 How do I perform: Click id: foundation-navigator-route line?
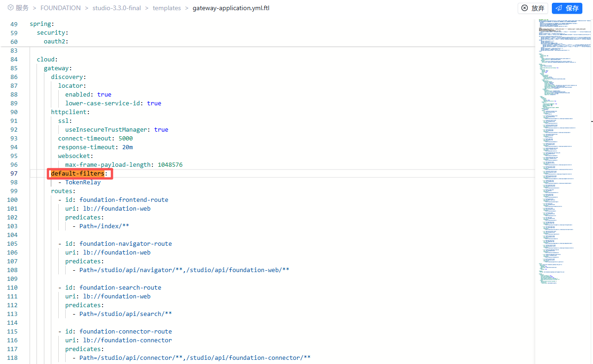(x=115, y=243)
